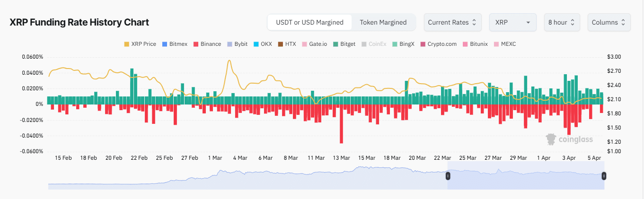644x199 pixels.
Task: Hide the Bitmex series in legend
Action: tap(166, 44)
